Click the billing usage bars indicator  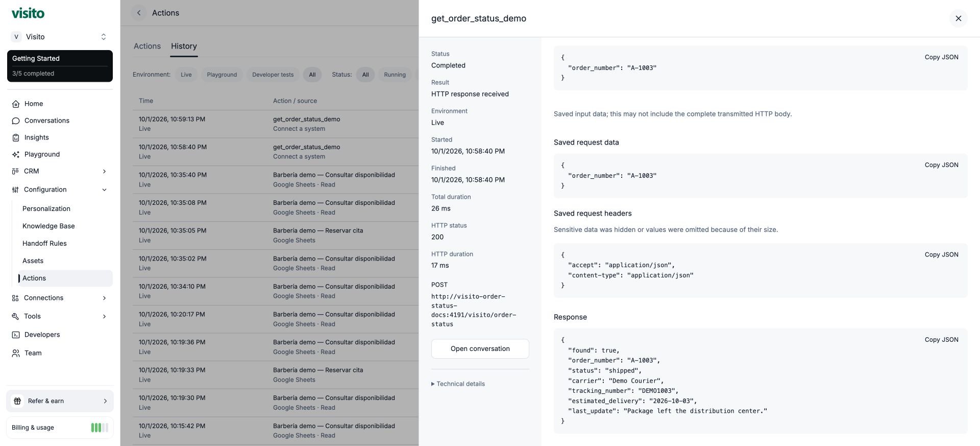click(x=100, y=428)
